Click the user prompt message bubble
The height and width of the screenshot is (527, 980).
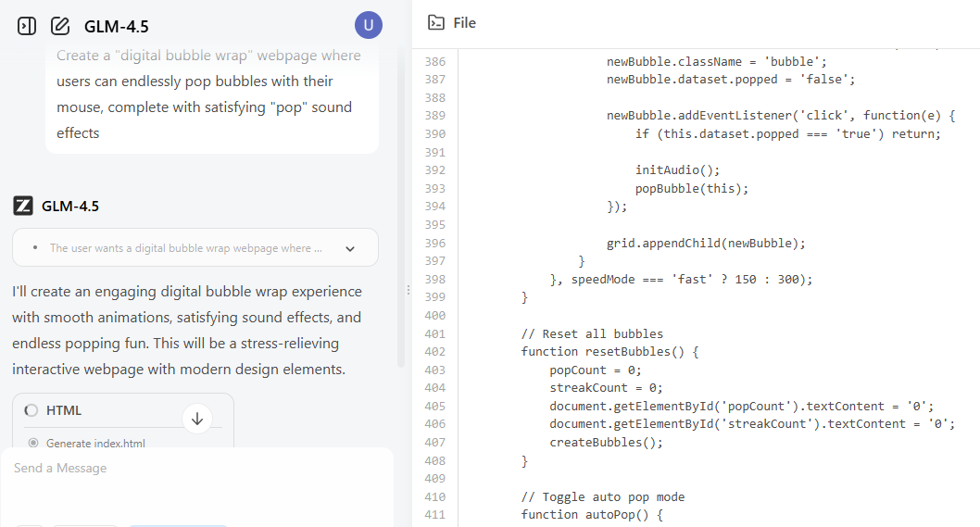pos(211,94)
